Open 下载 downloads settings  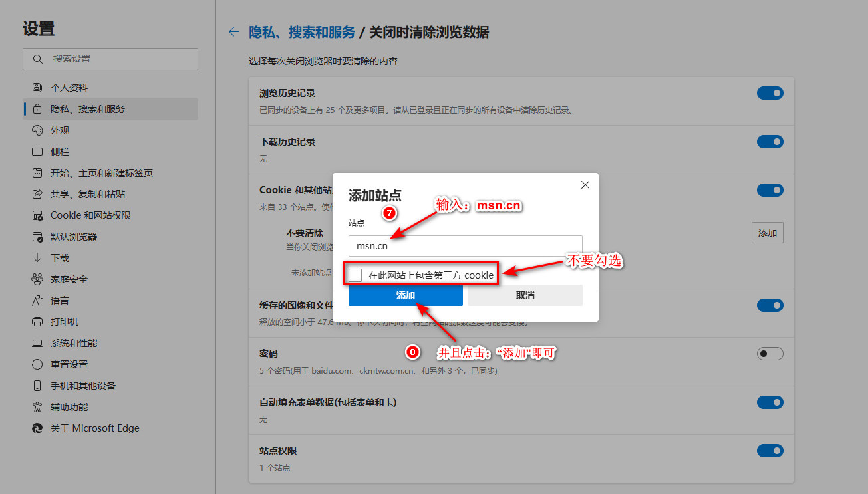coord(60,258)
